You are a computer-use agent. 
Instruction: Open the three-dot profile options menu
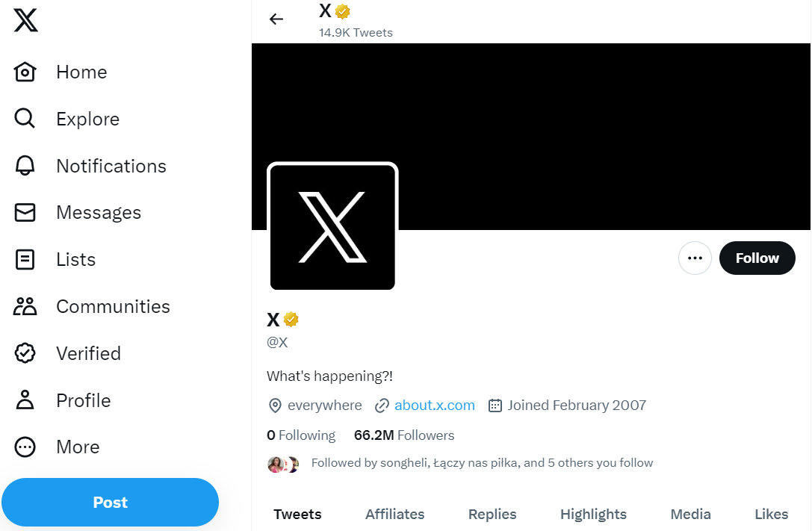[x=695, y=258]
